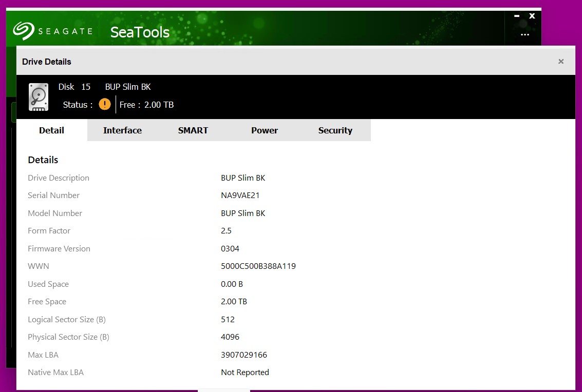Minimize the SeaTools window
582x392 pixels.
point(517,16)
